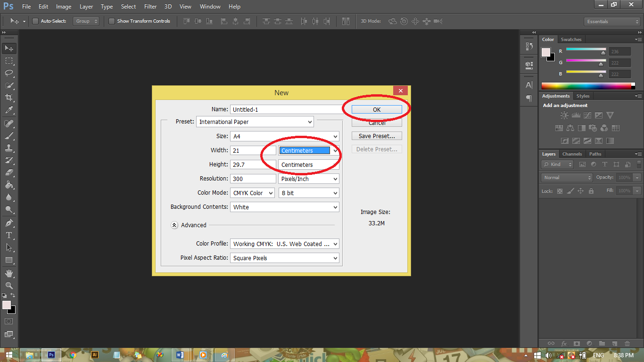Select the Clone Stamp tool
The image size is (644, 362).
coord(9,148)
